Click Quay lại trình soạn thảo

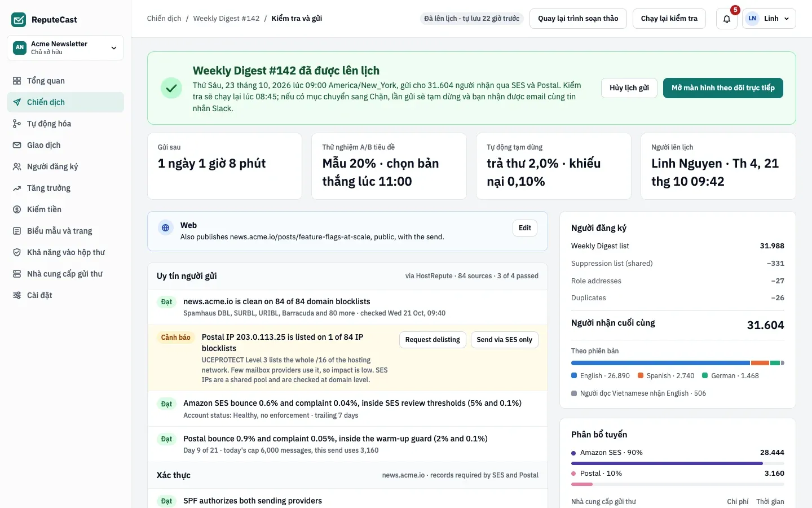coord(578,19)
